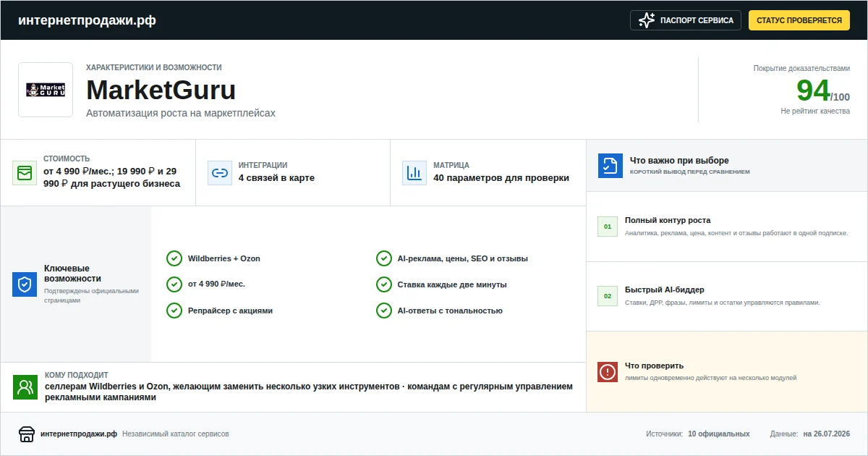Click the 01 number badge

click(608, 227)
